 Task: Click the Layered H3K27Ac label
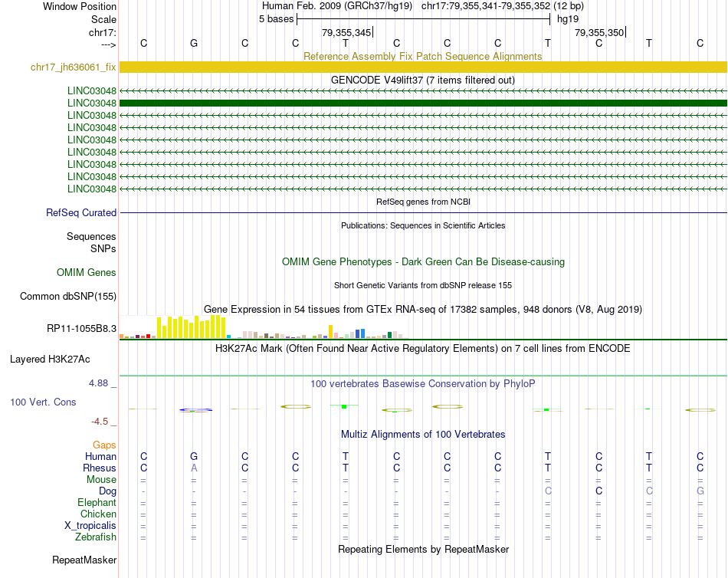(x=50, y=360)
